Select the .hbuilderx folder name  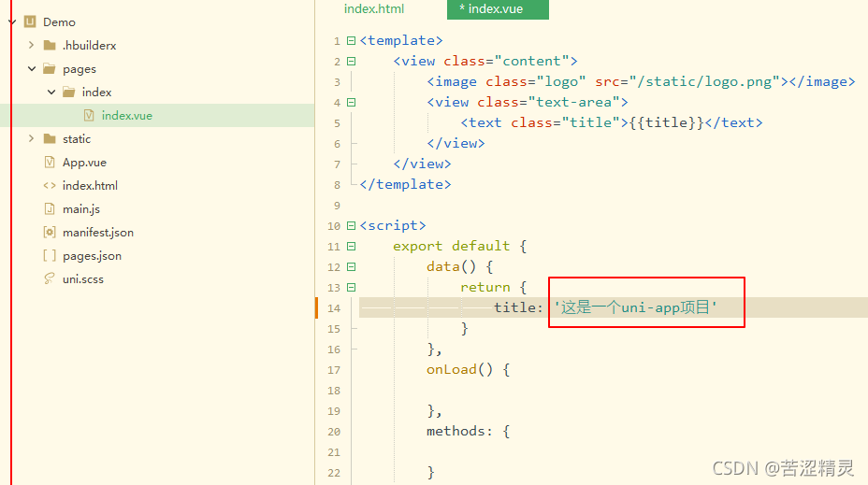pos(89,46)
